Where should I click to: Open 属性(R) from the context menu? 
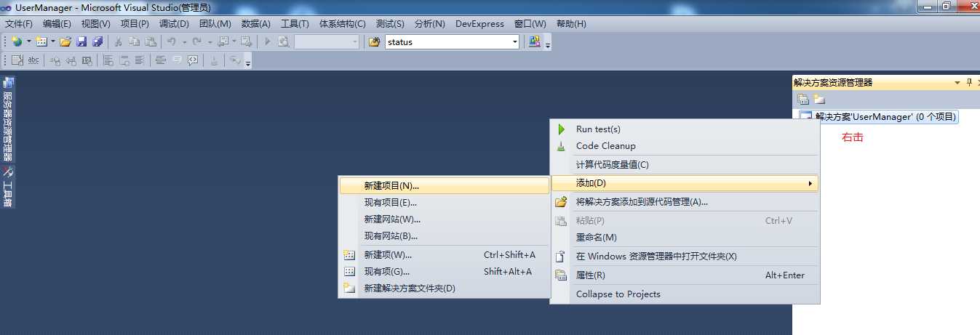coord(685,275)
